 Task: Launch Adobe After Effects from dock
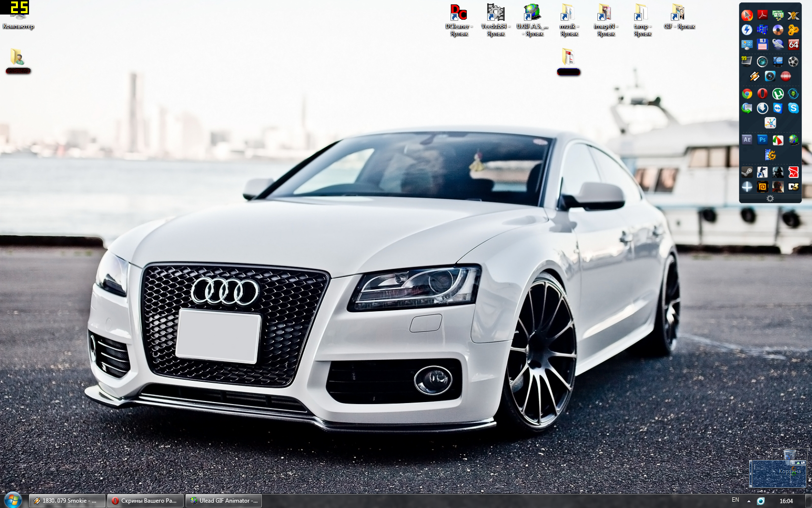[747, 140]
